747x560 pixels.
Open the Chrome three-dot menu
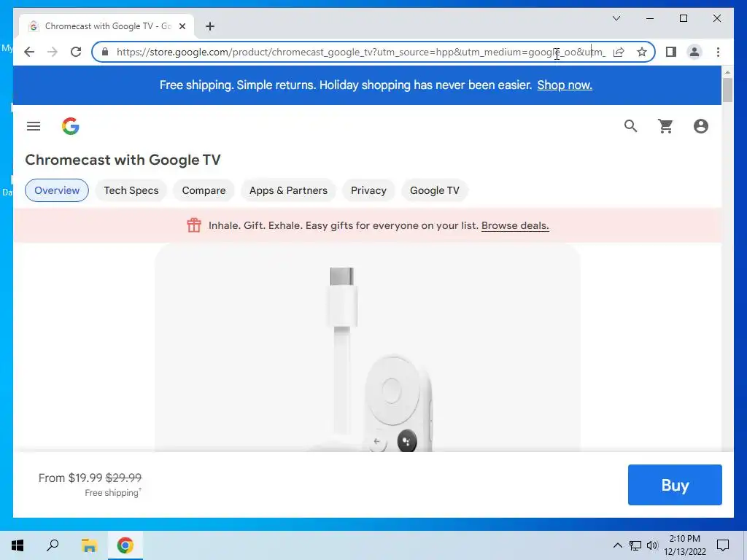pyautogui.click(x=718, y=52)
